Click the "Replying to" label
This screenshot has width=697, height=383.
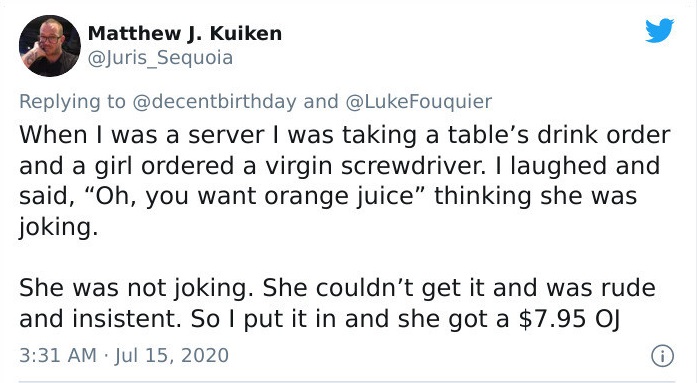[x=72, y=101]
